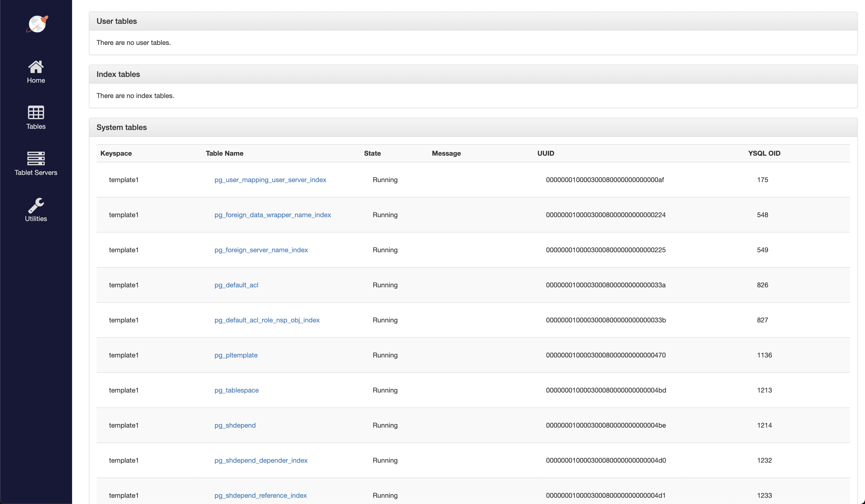Screen dimensions: 865x504
Task: Open pg_shdepend_reference_index table link
Action: [260, 495]
